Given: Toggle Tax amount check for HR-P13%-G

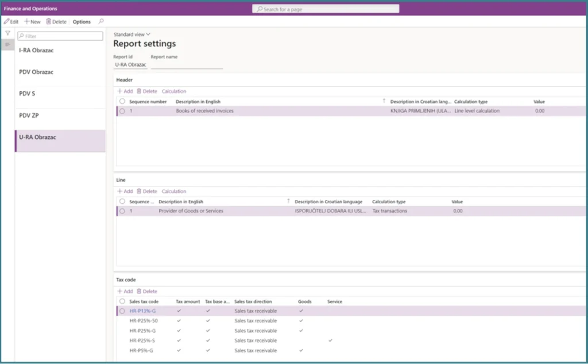Looking at the screenshot, I should (179, 311).
